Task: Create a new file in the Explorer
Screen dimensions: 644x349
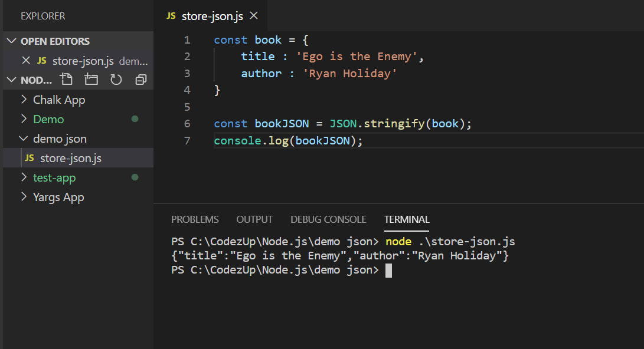Action: 66,79
